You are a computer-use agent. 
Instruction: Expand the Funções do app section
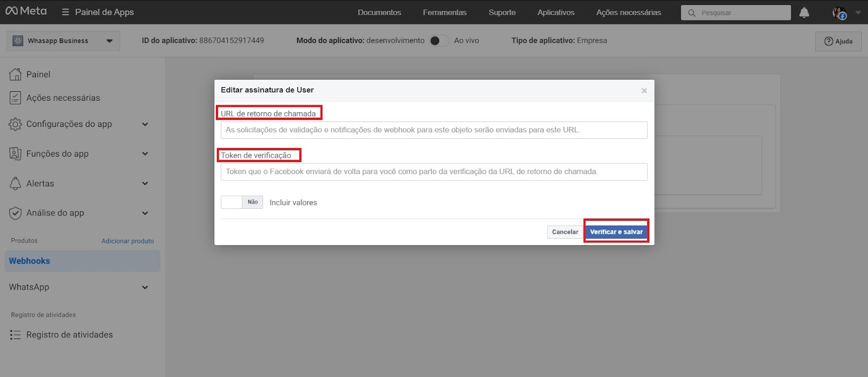[145, 154]
